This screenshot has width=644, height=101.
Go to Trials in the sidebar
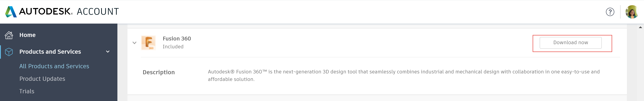point(27,91)
